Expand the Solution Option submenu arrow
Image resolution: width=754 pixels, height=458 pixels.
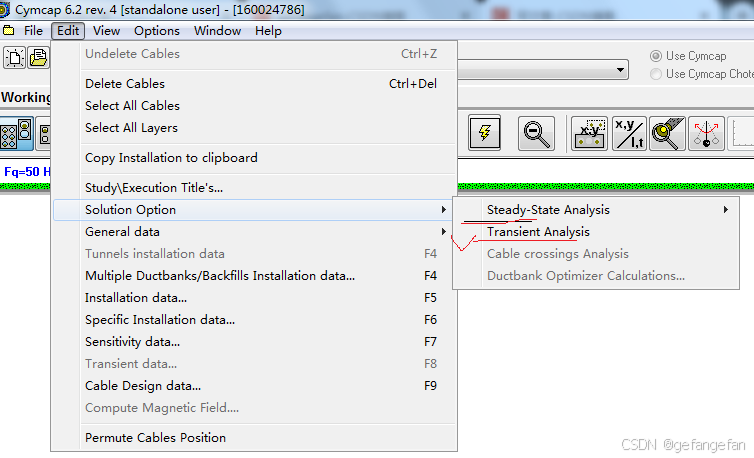[x=443, y=210]
